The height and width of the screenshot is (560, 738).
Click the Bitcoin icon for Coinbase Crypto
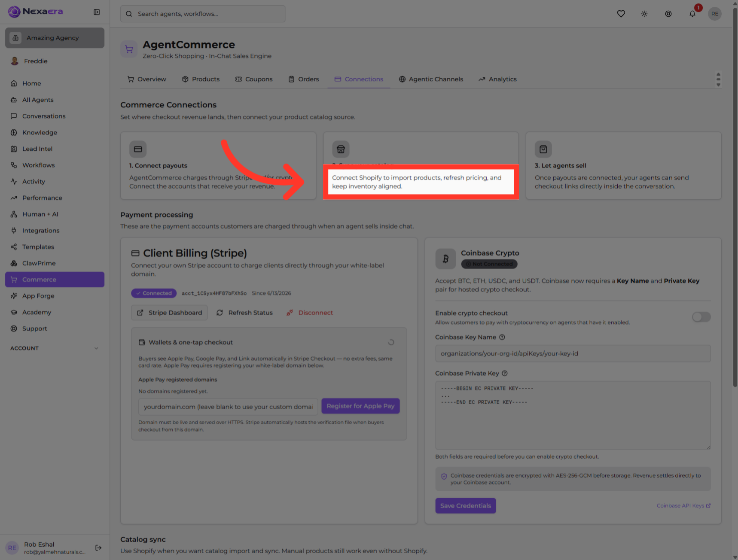445,259
